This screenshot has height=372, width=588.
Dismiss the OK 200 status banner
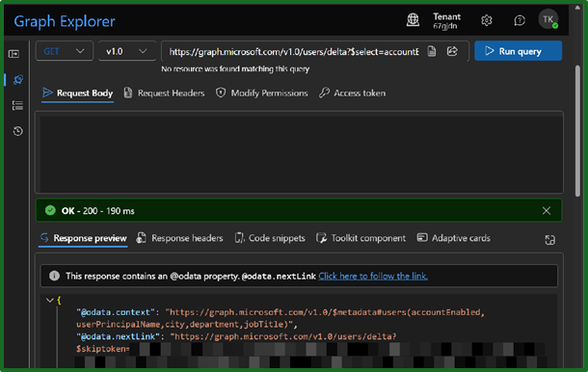(547, 211)
